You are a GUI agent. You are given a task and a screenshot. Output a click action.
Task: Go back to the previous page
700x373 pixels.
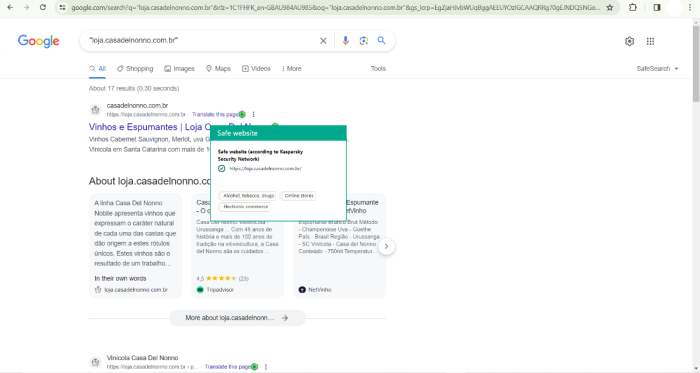click(10, 8)
